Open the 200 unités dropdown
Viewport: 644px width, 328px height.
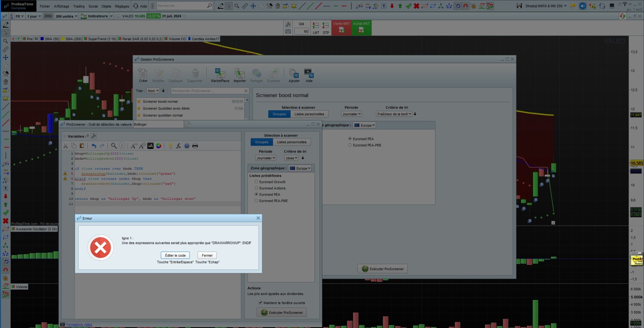tap(66, 16)
